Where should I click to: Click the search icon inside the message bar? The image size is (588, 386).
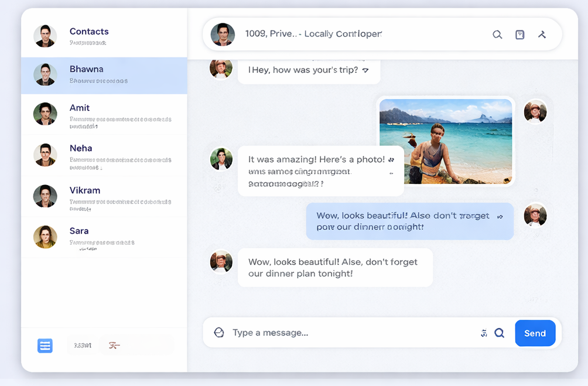(x=499, y=333)
